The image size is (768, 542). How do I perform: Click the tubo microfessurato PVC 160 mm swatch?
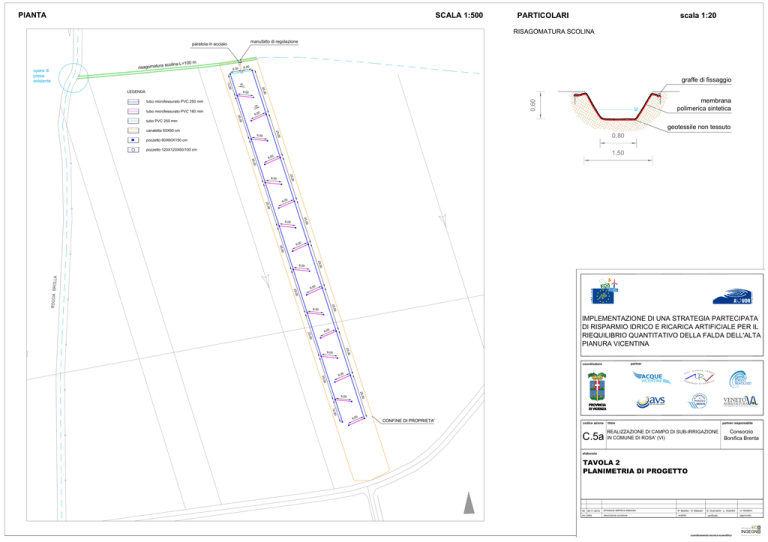[133, 111]
